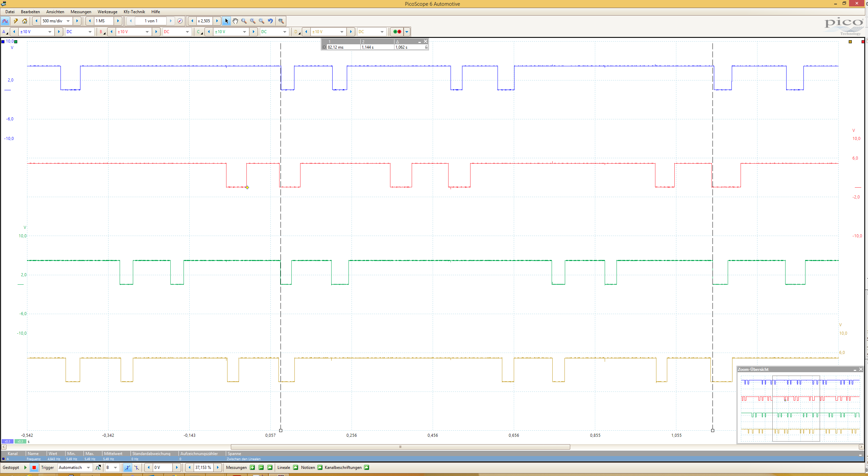Toggle the Lineale rulers legend button
Screen dimensions: 868x476
(296, 468)
